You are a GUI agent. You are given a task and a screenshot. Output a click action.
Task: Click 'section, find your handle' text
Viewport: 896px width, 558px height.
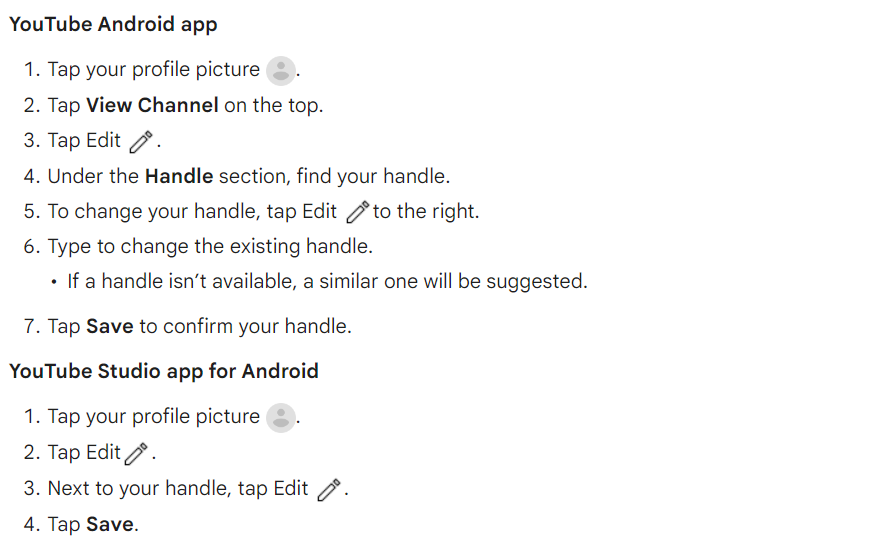pos(333,177)
